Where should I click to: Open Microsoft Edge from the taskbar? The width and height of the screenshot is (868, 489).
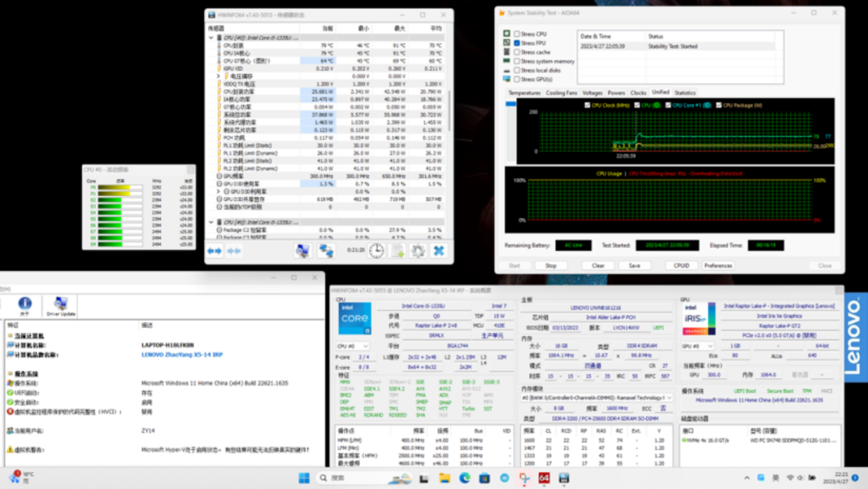tap(465, 479)
